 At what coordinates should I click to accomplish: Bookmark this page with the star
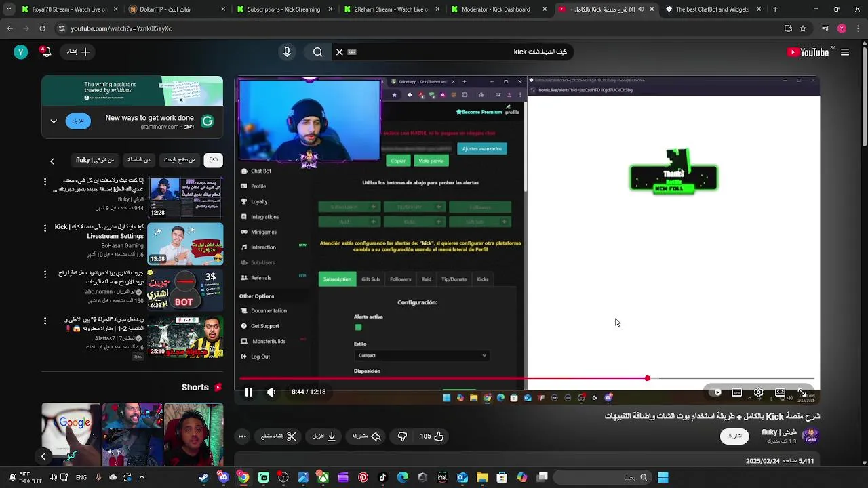pyautogui.click(x=803, y=28)
